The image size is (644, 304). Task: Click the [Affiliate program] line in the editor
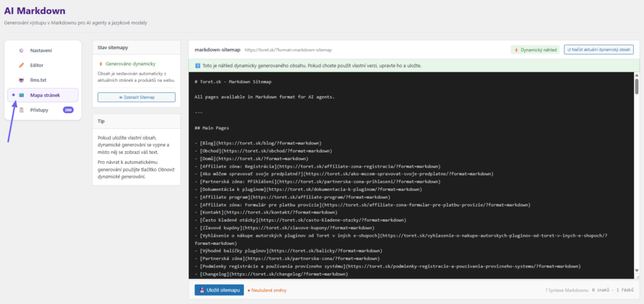coord(292,197)
